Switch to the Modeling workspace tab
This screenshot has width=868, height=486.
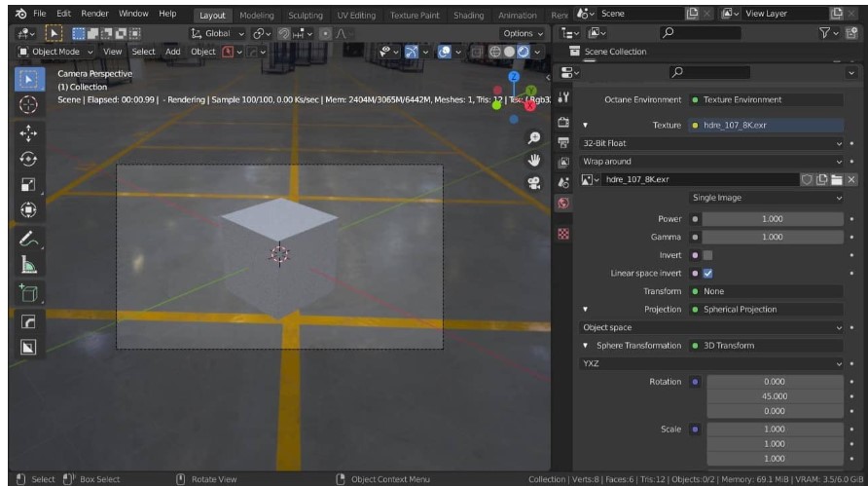tap(257, 16)
